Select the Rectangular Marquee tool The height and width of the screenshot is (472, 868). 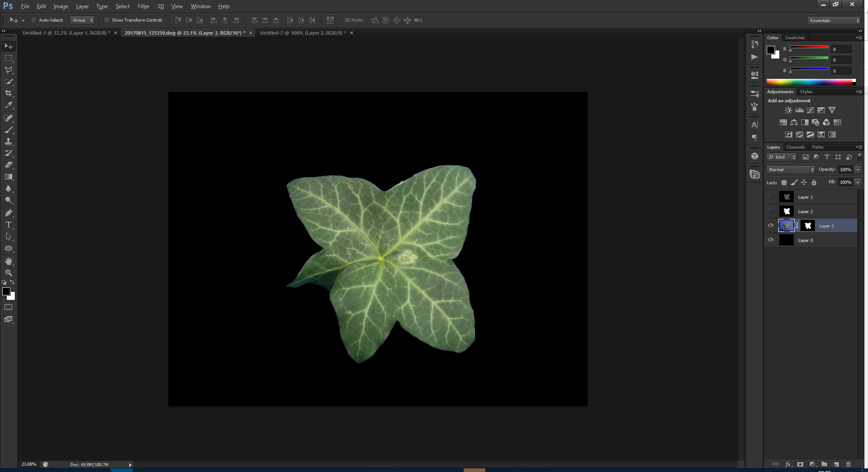9,58
